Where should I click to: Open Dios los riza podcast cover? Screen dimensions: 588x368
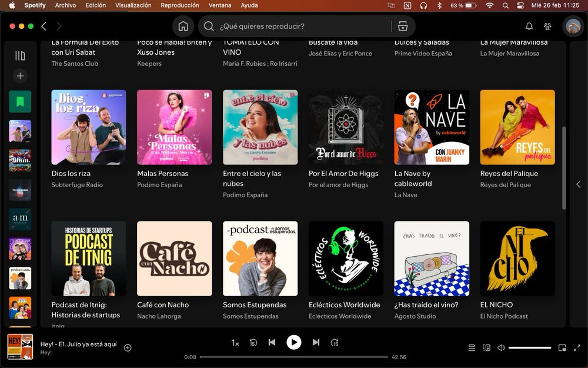click(89, 127)
